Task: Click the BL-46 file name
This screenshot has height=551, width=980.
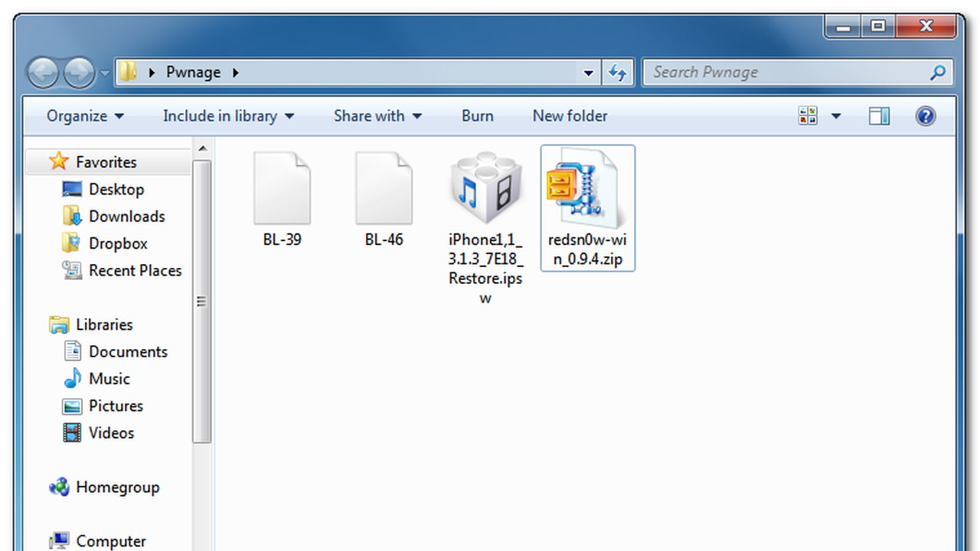Action: click(384, 240)
